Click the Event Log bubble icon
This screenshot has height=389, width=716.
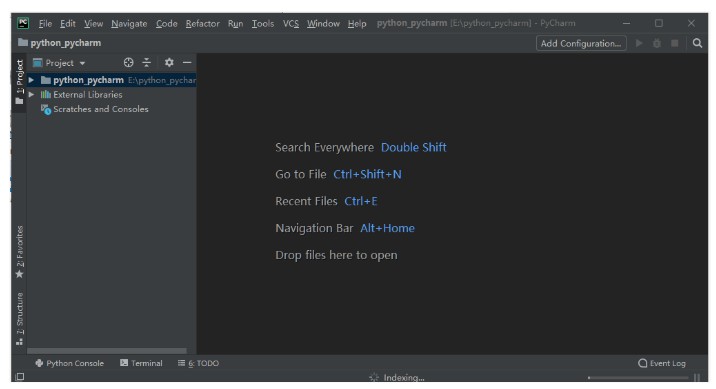tap(642, 363)
